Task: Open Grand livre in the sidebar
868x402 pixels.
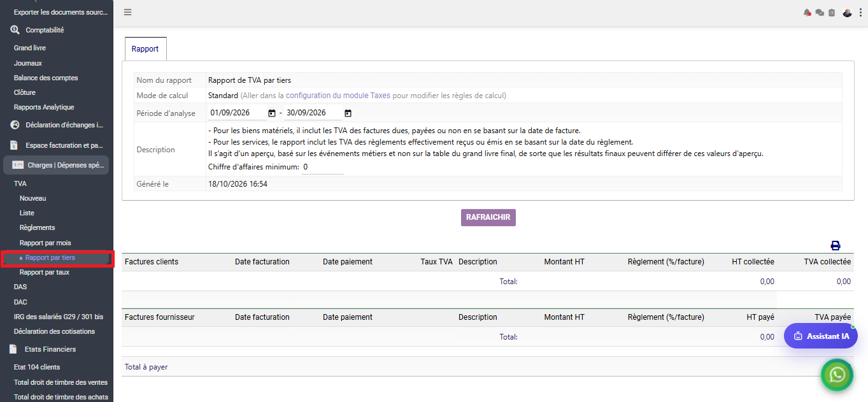Action: click(30, 48)
